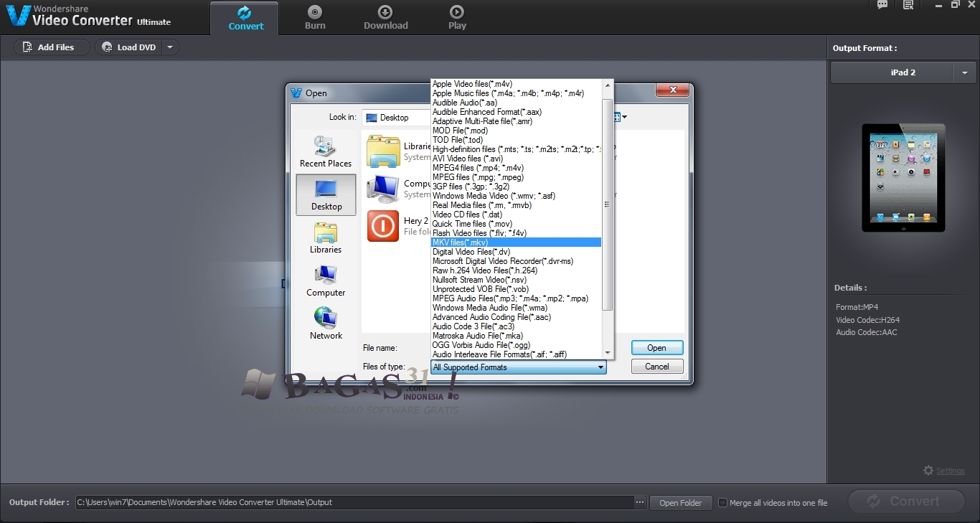Choose Apple Video files(*.m4v) format
This screenshot has width=980, height=523.
(516, 84)
